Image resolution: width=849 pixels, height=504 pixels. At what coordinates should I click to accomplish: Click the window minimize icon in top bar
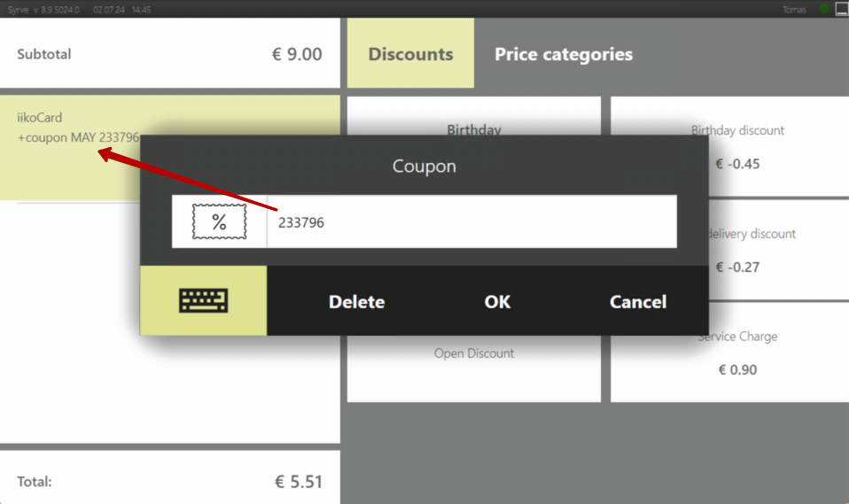pyautogui.click(x=841, y=9)
